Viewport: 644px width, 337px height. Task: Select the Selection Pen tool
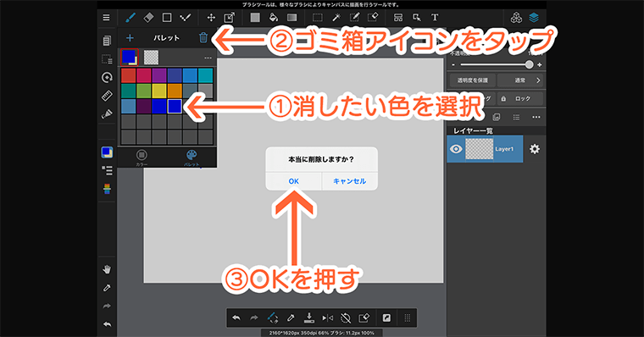[x=354, y=18]
